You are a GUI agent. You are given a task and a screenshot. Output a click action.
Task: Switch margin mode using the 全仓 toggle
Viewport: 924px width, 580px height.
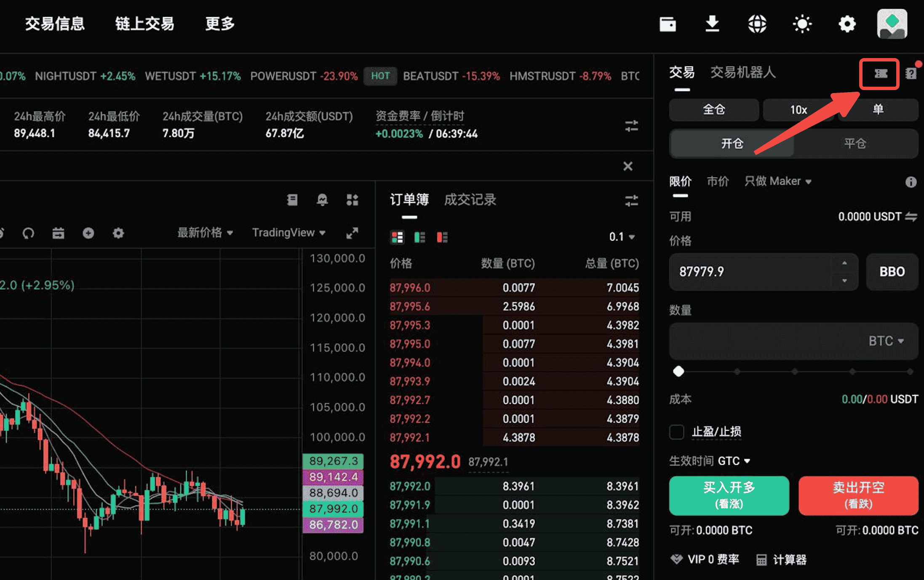coord(713,109)
